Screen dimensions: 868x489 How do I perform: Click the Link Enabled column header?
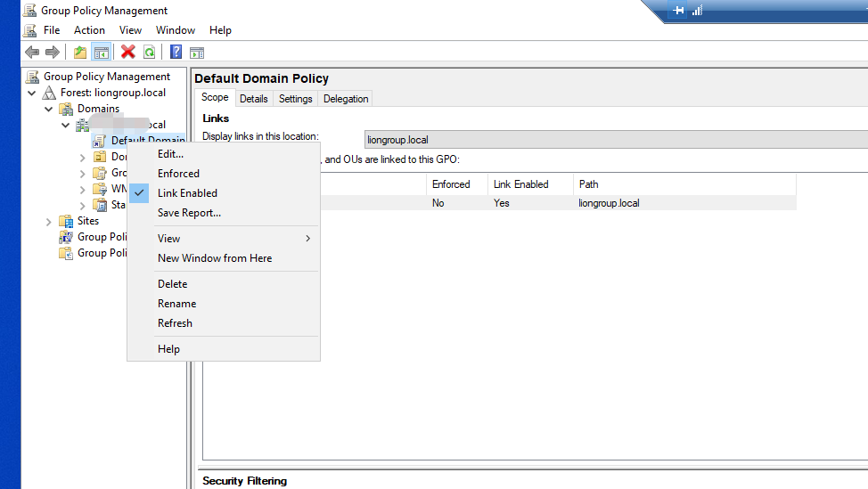point(530,184)
